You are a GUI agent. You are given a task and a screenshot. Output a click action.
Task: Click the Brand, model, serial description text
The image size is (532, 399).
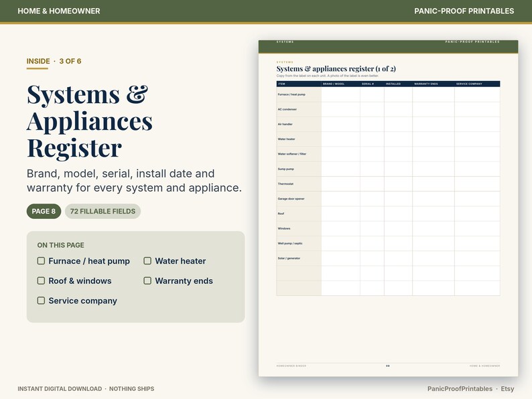[135, 180]
